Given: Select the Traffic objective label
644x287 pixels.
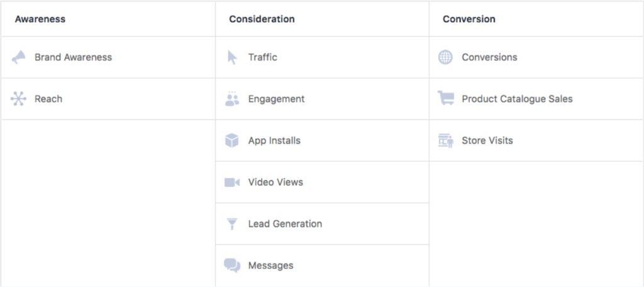Looking at the screenshot, I should tap(262, 57).
